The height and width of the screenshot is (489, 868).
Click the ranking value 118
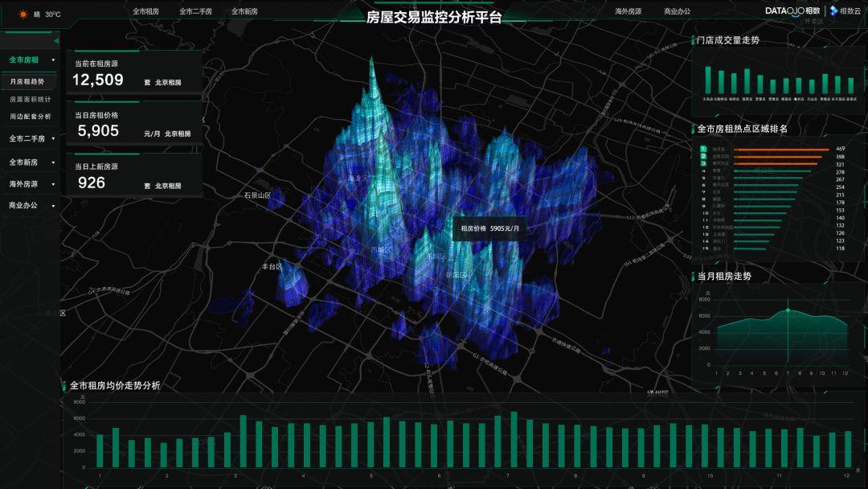[x=840, y=248]
